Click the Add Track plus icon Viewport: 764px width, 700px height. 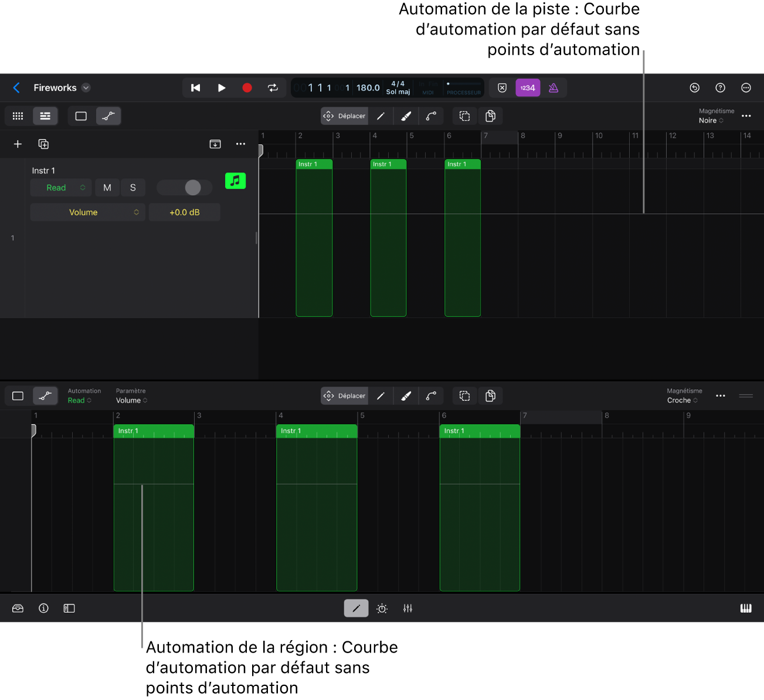(18, 144)
